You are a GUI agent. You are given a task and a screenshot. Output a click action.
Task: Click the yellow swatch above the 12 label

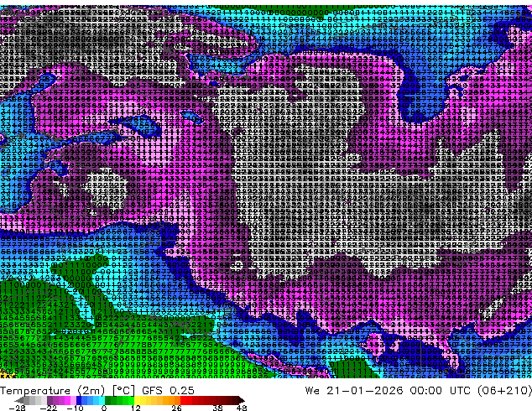[x=137, y=400]
